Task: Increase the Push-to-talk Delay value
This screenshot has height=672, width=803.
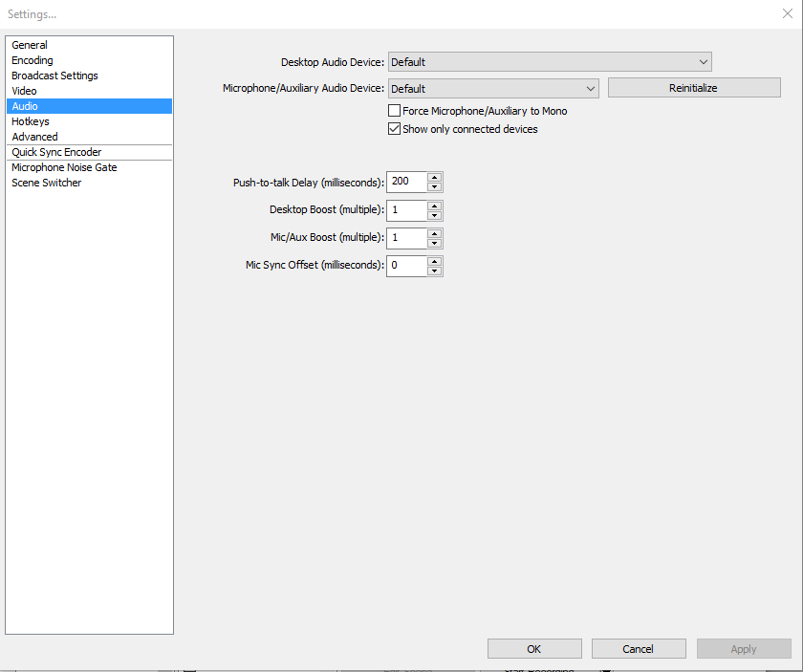Action: pos(435,177)
